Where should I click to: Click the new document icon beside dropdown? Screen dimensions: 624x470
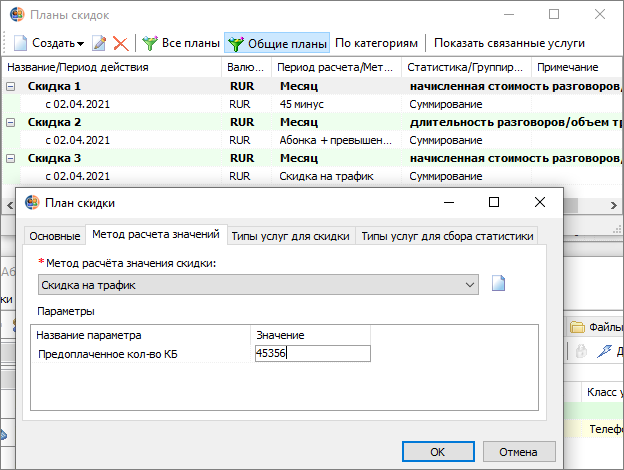point(498,284)
